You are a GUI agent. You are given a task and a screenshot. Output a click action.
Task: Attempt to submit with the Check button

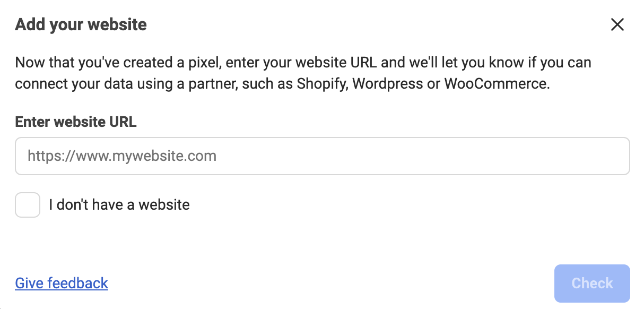pyautogui.click(x=591, y=283)
